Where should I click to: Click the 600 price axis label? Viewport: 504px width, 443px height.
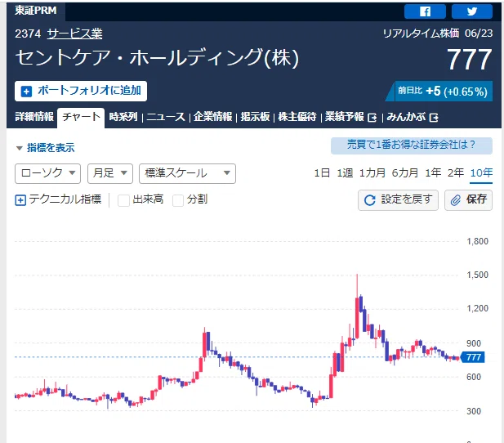click(x=474, y=377)
